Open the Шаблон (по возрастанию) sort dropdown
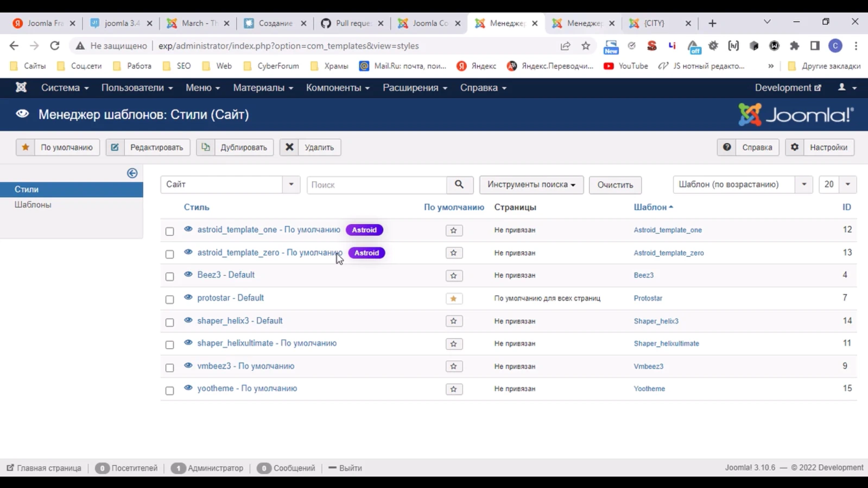The image size is (868, 488). pos(743,185)
